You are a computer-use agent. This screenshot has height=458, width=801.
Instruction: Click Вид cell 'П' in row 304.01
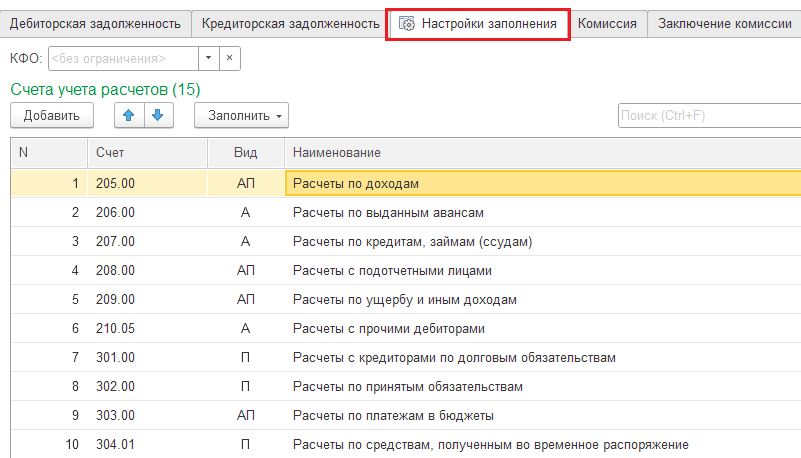point(246,445)
